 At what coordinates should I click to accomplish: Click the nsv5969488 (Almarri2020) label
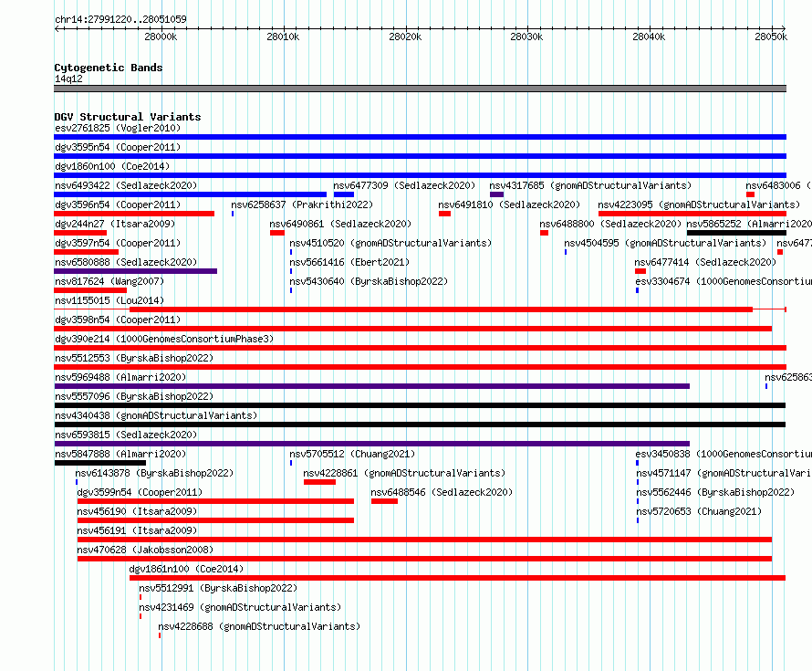(120, 377)
